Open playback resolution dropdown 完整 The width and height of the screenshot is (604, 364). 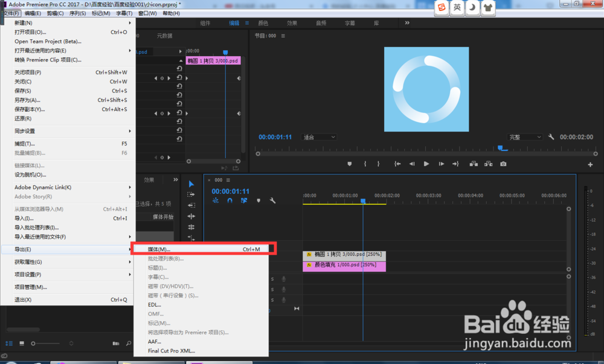point(525,137)
